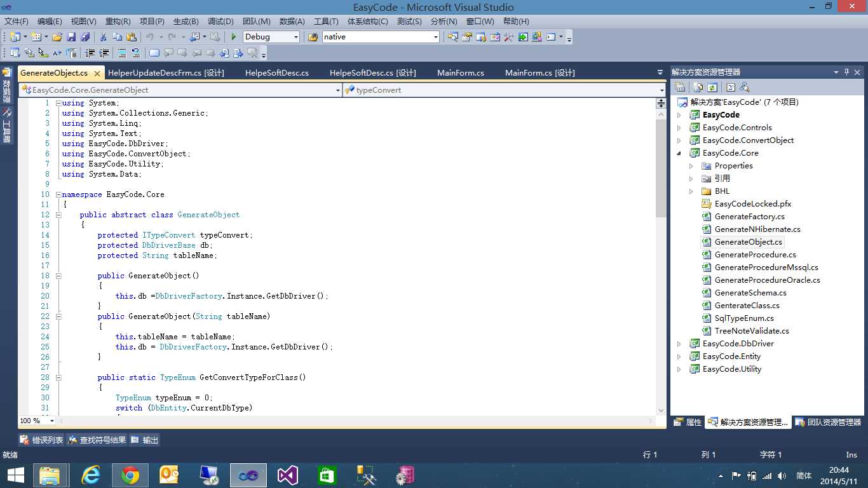Expand the BHL folder in the tree
The width and height of the screenshot is (868, 488).
coord(691,191)
